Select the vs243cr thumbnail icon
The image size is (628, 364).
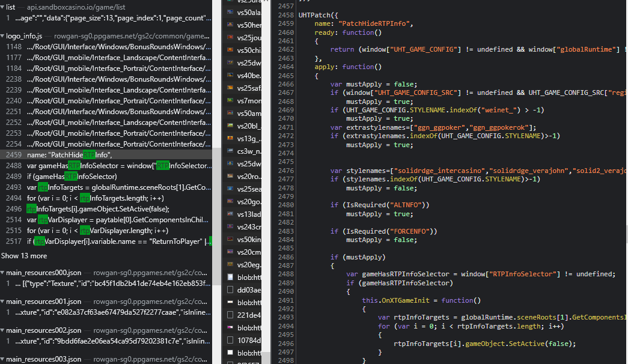tap(231, 226)
